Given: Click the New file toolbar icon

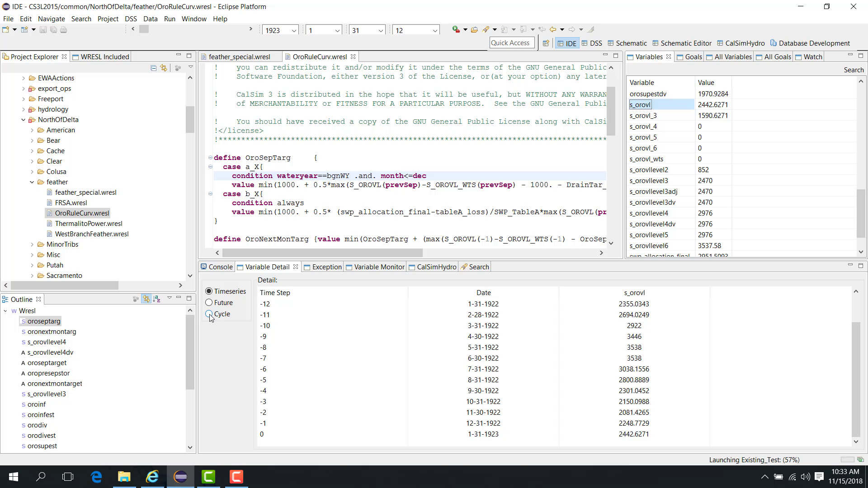Looking at the screenshot, I should click(x=5, y=30).
